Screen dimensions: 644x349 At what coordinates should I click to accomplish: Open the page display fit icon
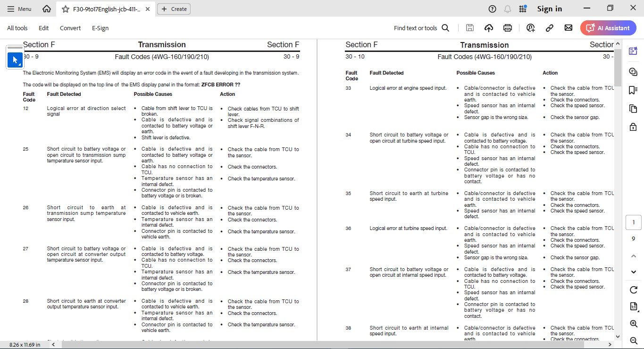click(633, 306)
